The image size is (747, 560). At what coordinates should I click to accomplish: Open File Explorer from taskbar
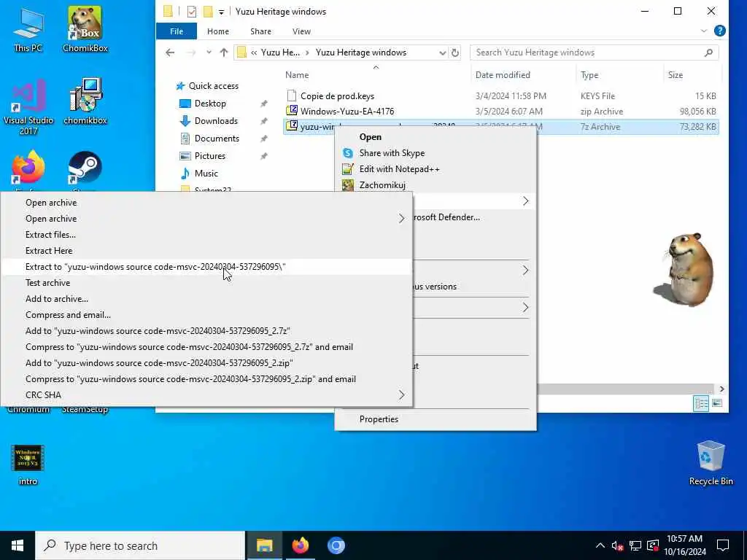[x=264, y=545]
